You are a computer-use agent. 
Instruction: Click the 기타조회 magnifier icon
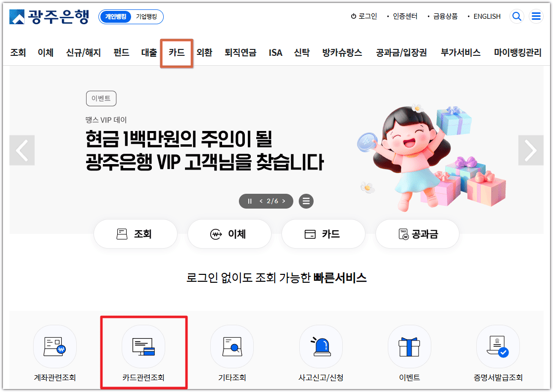point(232,347)
